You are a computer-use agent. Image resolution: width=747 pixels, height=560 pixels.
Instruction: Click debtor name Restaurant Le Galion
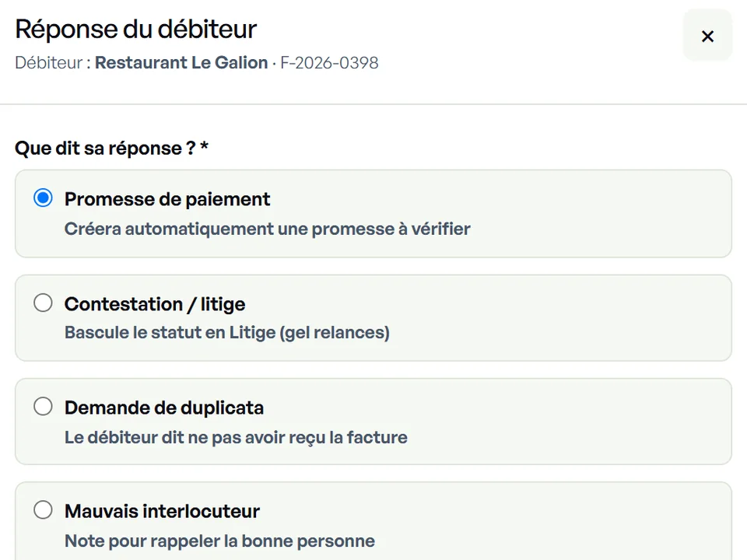181,62
